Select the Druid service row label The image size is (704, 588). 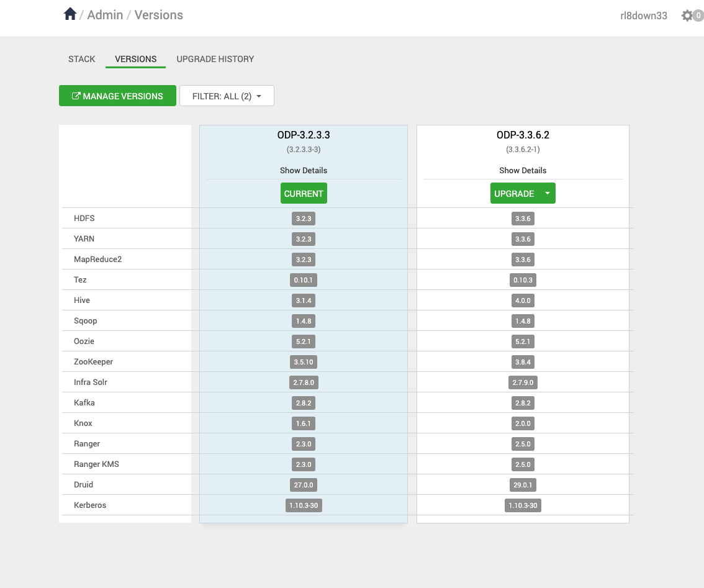point(84,485)
